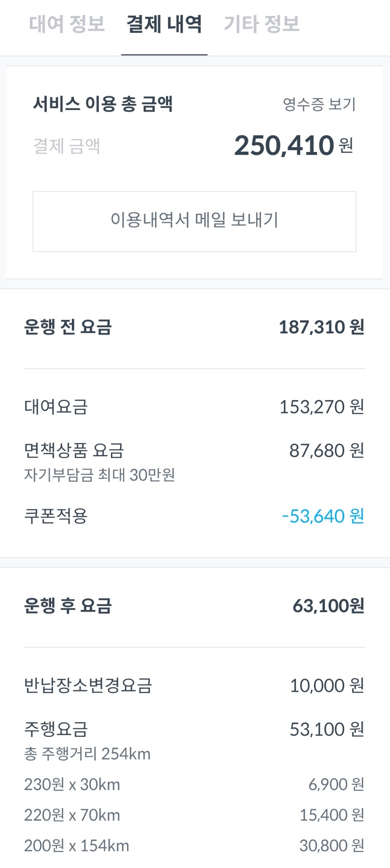390x868 pixels.
Task: Click the 230원 x 30km rate line
Action: [x=72, y=784]
